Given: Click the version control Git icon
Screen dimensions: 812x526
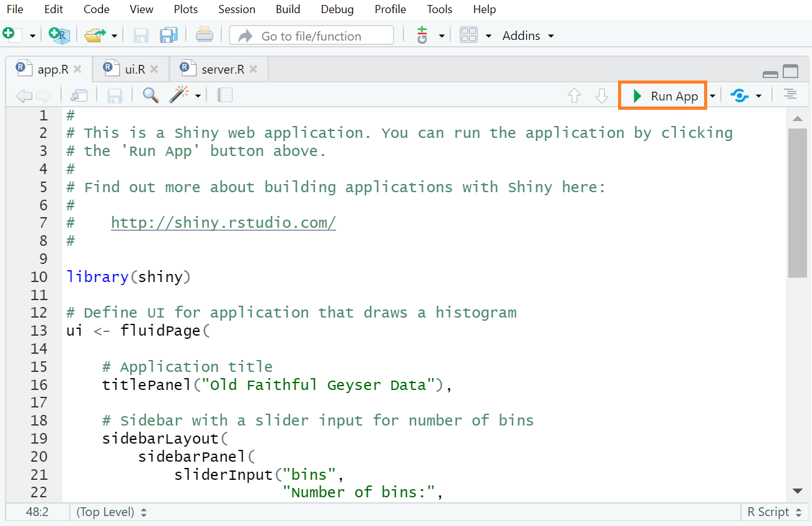Looking at the screenshot, I should (x=423, y=36).
